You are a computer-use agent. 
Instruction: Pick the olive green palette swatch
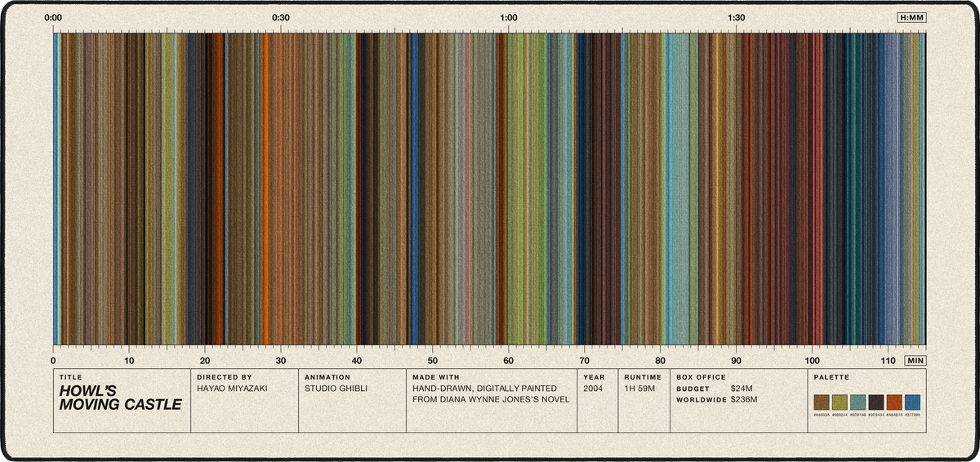[x=840, y=402]
